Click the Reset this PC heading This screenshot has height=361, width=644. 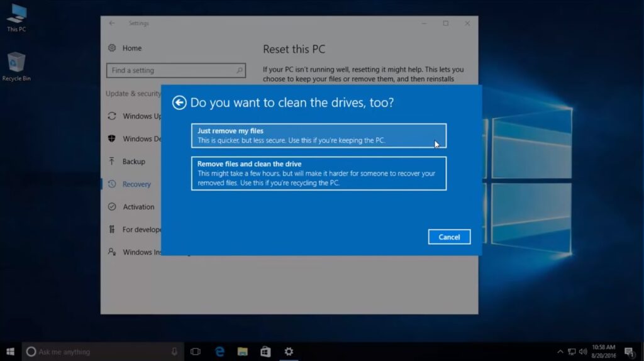click(294, 49)
